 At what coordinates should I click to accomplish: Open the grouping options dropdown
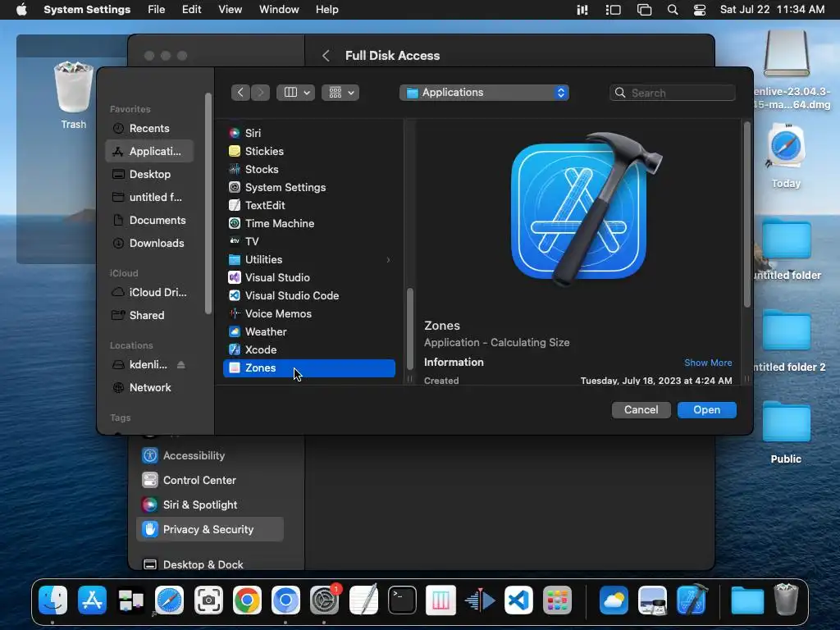pos(340,93)
